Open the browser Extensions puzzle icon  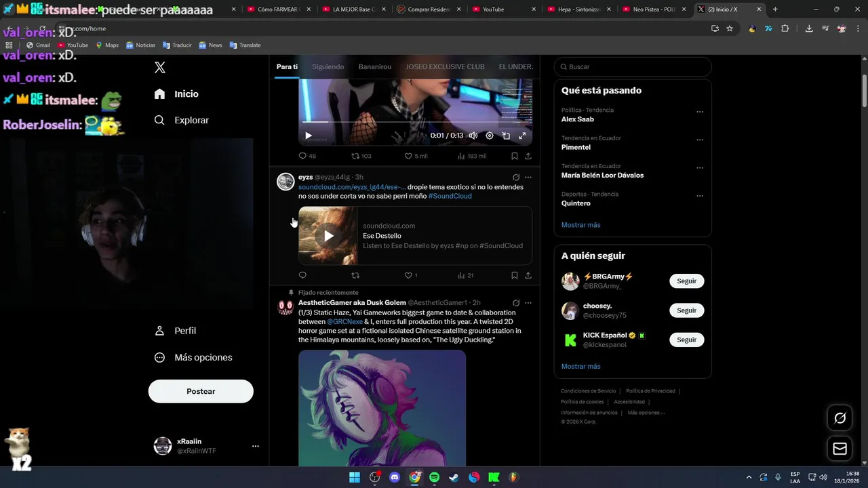click(785, 28)
